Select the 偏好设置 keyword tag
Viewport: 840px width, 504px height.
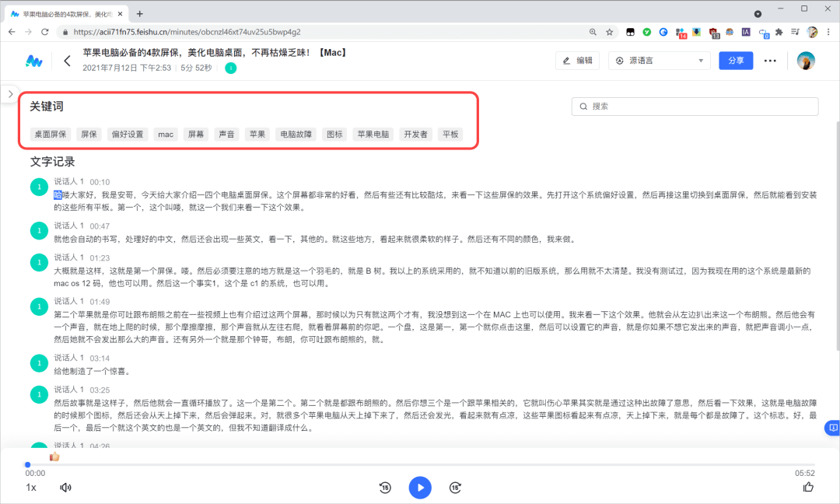point(128,134)
